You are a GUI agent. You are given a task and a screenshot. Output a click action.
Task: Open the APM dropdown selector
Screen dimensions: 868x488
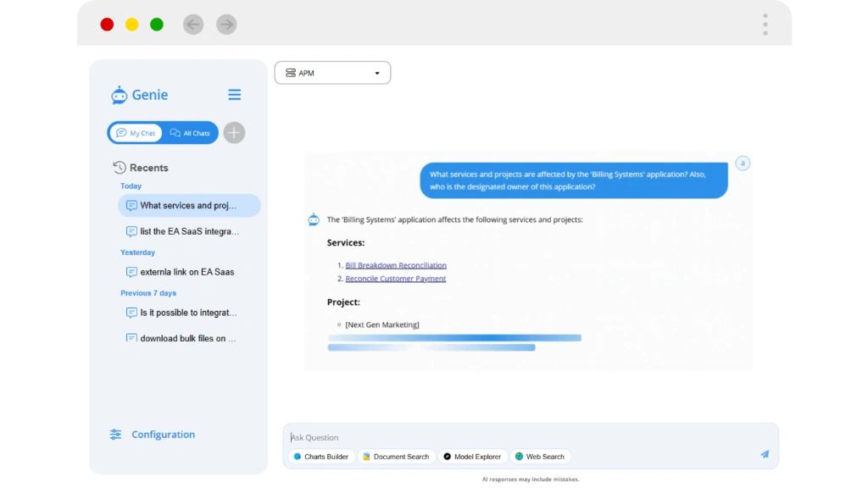click(x=332, y=73)
